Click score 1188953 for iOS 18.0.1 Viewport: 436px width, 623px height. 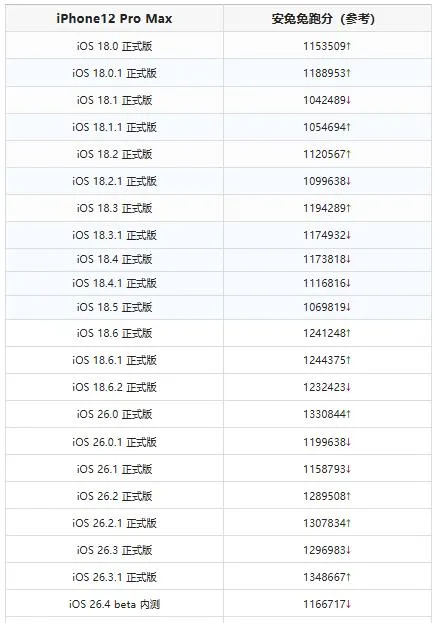[x=327, y=73]
